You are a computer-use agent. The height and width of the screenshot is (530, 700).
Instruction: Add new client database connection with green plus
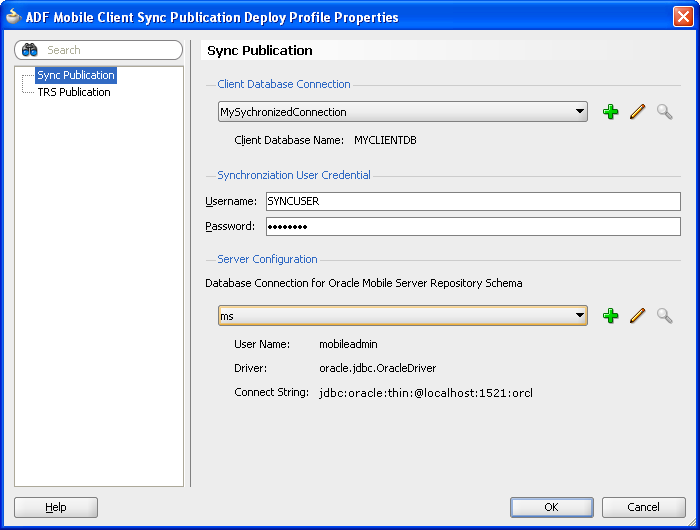610,112
